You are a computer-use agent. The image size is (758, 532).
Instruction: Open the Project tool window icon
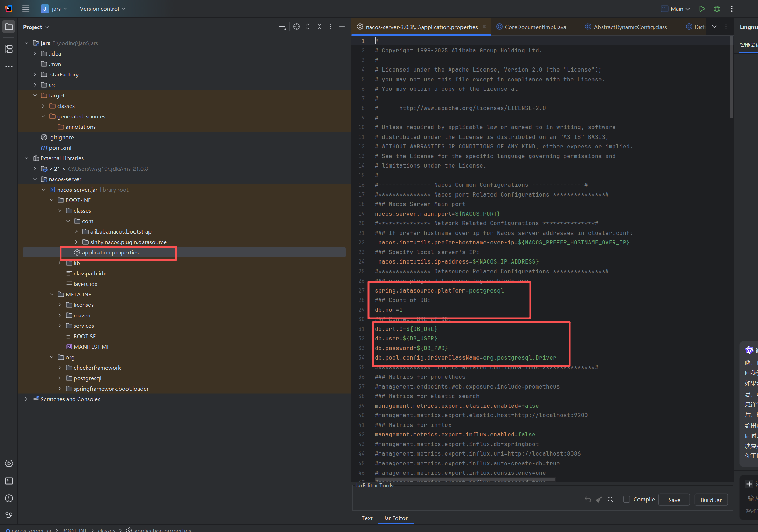coord(9,27)
